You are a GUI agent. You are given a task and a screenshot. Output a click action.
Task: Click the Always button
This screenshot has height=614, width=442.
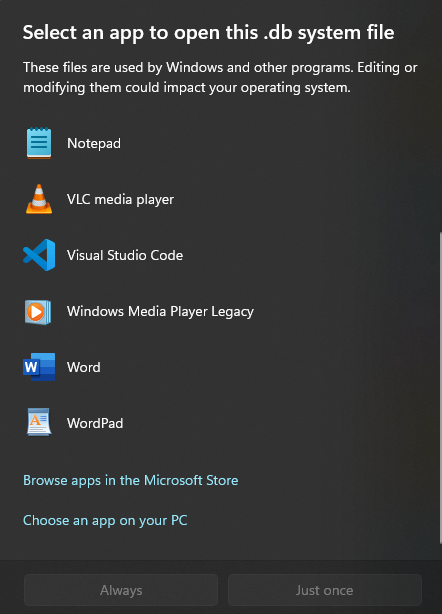pos(121,590)
